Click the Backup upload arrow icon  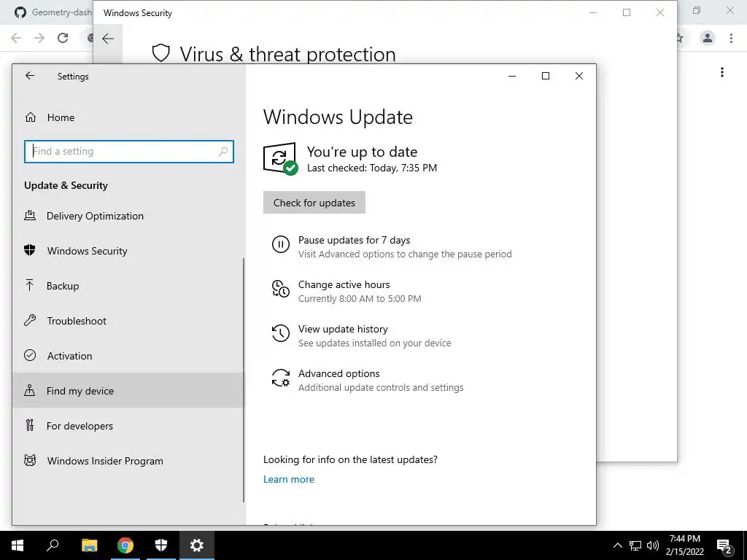pos(29,285)
